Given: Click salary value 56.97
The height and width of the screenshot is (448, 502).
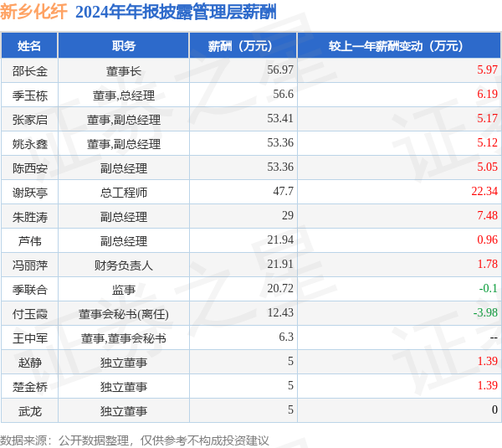Looking at the screenshot, I should click(x=280, y=70).
